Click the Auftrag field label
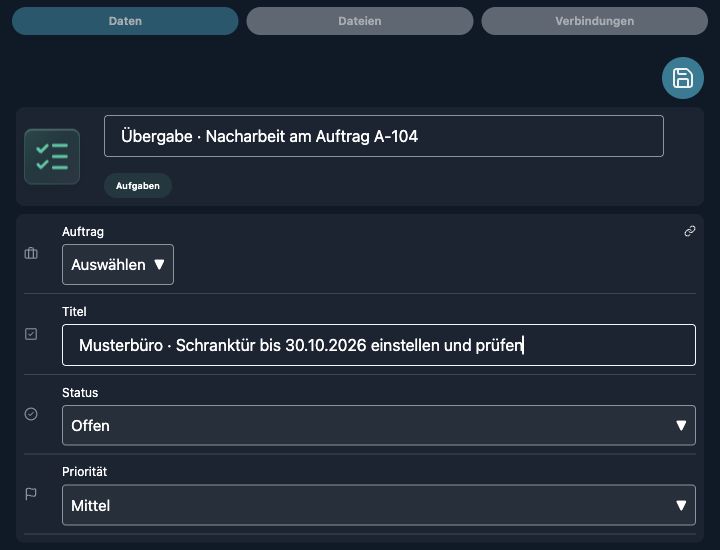Viewport: 720px width, 550px height. 83,232
